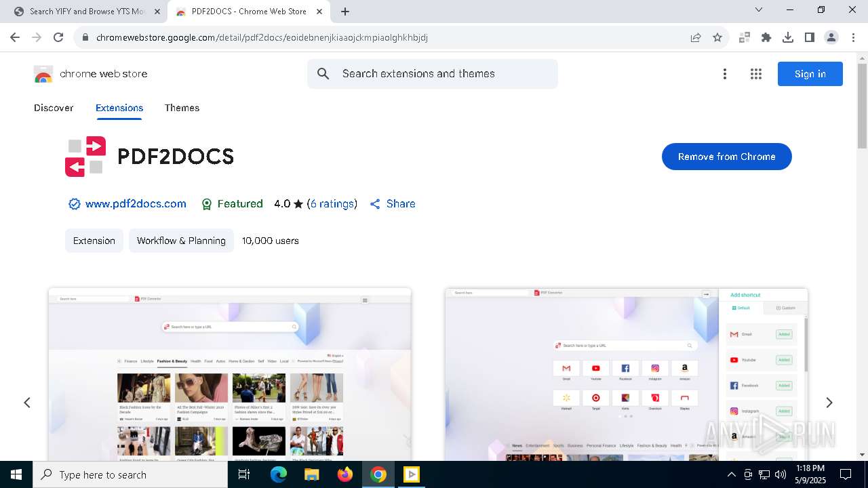Click the PDF2DOCS extension logo
The height and width of the screenshot is (488, 868).
pos(85,157)
